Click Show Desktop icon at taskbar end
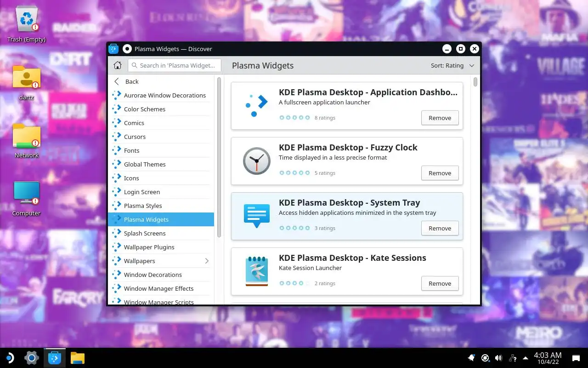This screenshot has height=368, width=588. click(576, 358)
